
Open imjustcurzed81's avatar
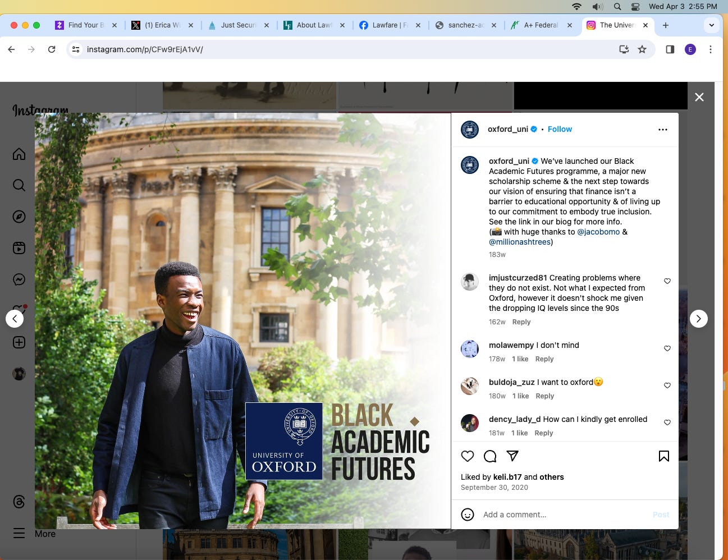470,282
